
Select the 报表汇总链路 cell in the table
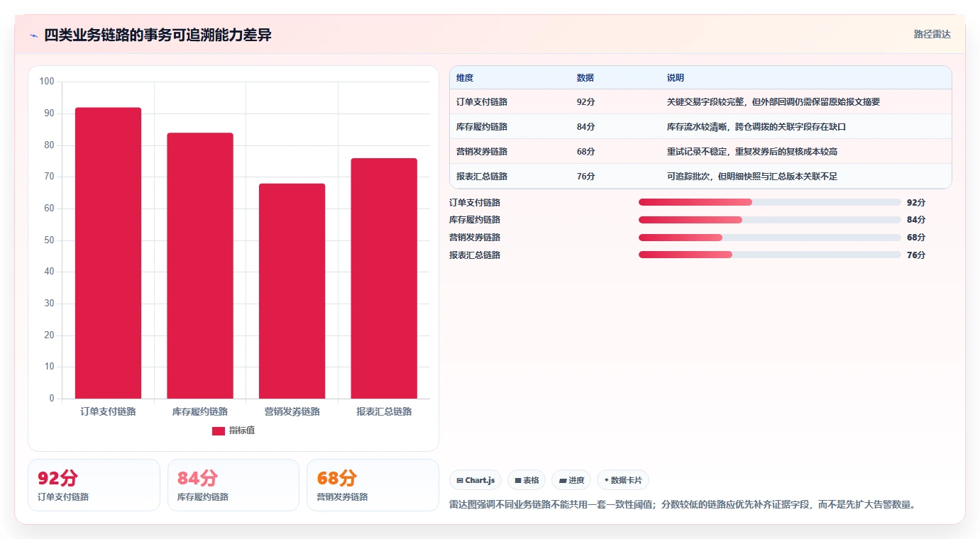point(482,177)
